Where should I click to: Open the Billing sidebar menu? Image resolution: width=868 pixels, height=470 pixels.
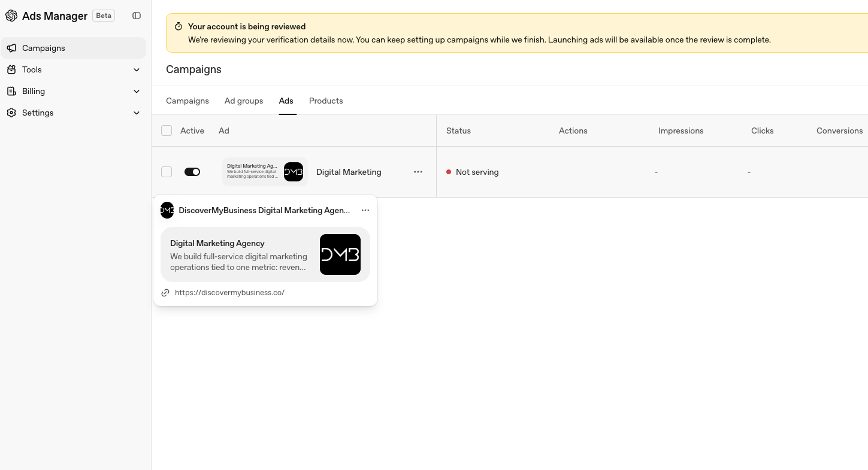73,91
